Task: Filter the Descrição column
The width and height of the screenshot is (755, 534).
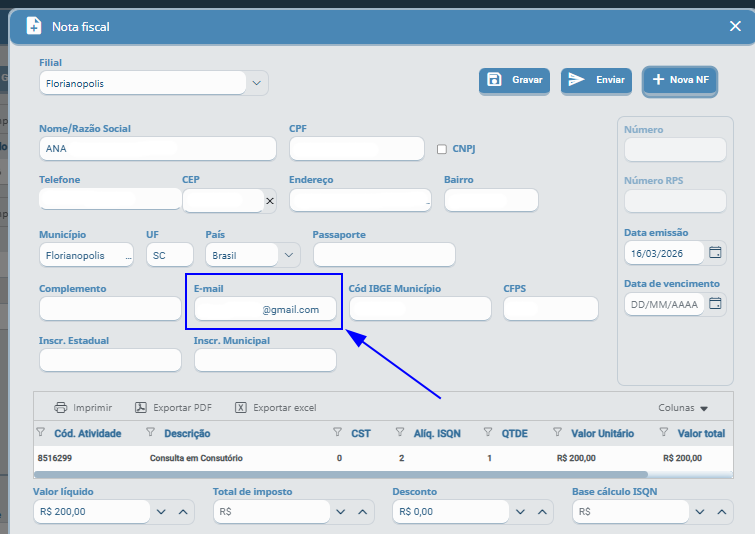Action: coord(150,433)
